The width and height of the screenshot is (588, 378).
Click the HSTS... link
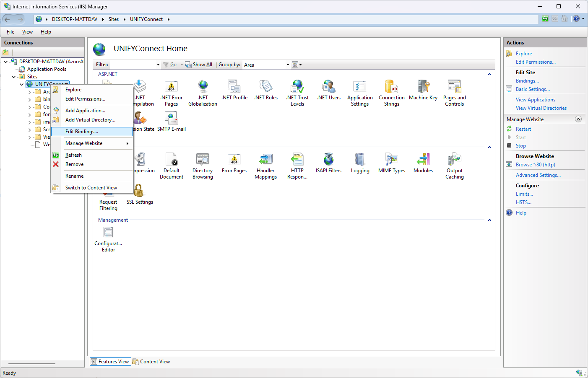[x=523, y=202]
